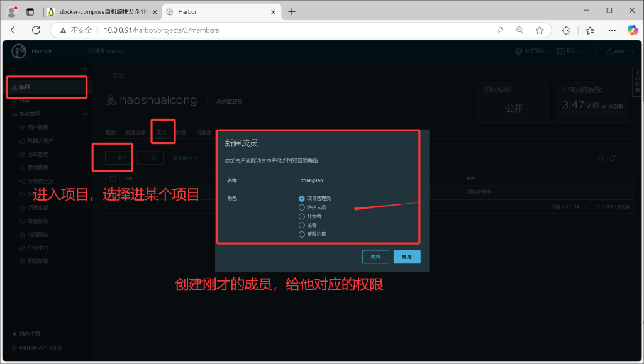Choose the 访客 role radio button

[x=302, y=225]
